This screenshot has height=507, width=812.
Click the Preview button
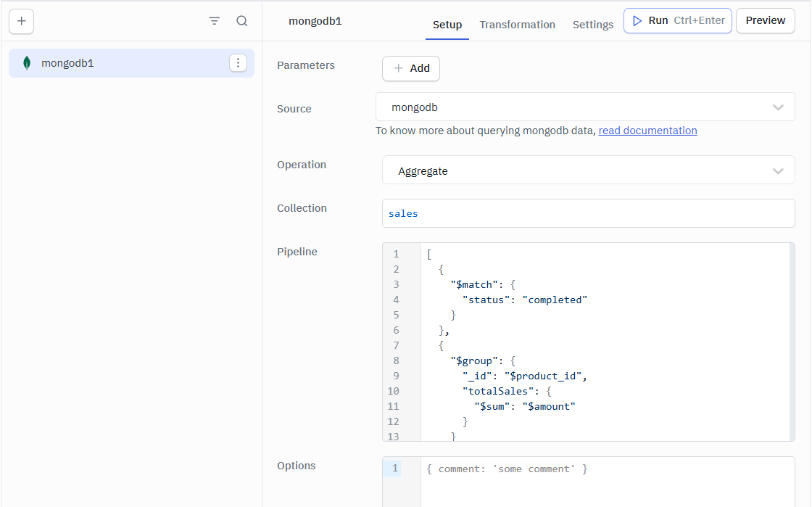[x=765, y=20]
